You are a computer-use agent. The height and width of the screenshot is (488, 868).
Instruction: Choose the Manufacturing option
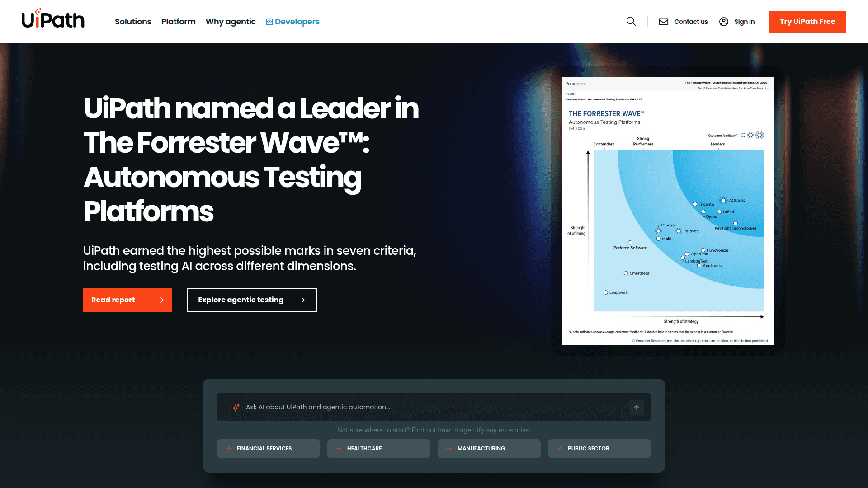(489, 449)
